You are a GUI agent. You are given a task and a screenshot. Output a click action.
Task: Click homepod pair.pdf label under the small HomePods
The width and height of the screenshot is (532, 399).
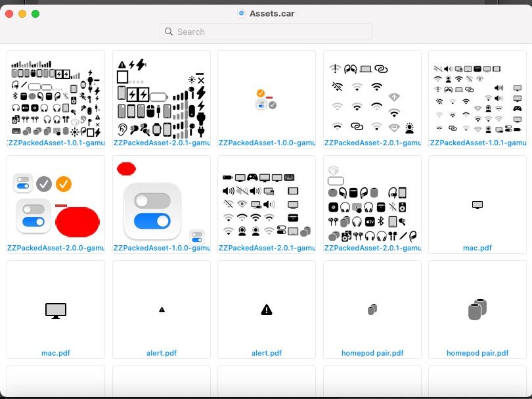372,353
